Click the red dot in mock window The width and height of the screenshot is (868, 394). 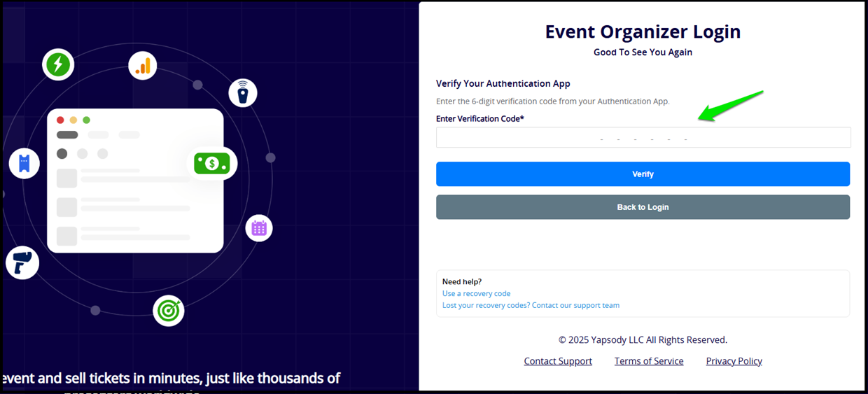60,120
